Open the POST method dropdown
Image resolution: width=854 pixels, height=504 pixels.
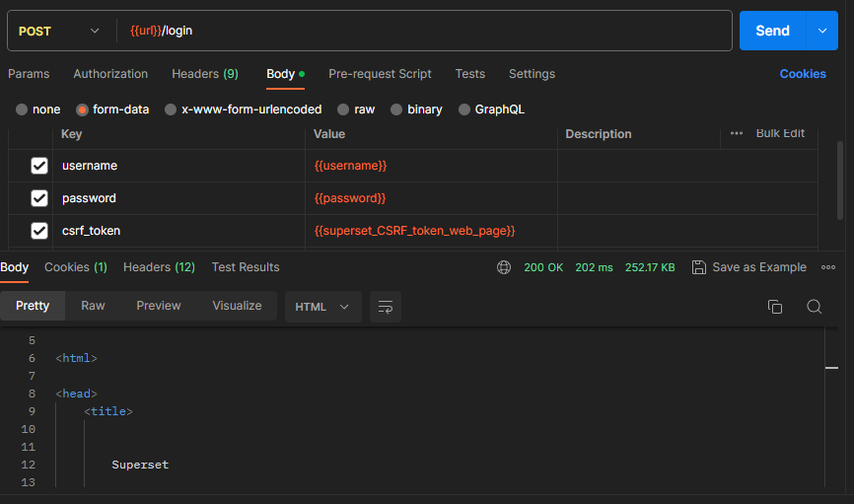pyautogui.click(x=59, y=31)
